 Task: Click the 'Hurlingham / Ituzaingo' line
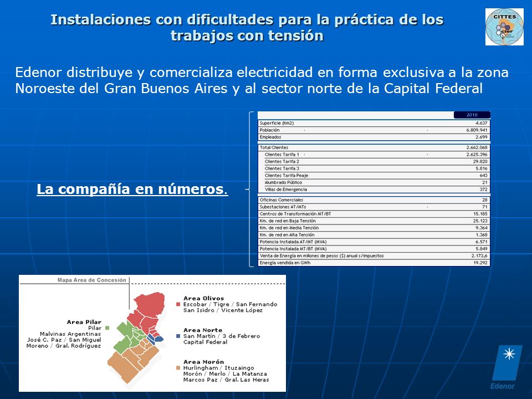pos(218,368)
